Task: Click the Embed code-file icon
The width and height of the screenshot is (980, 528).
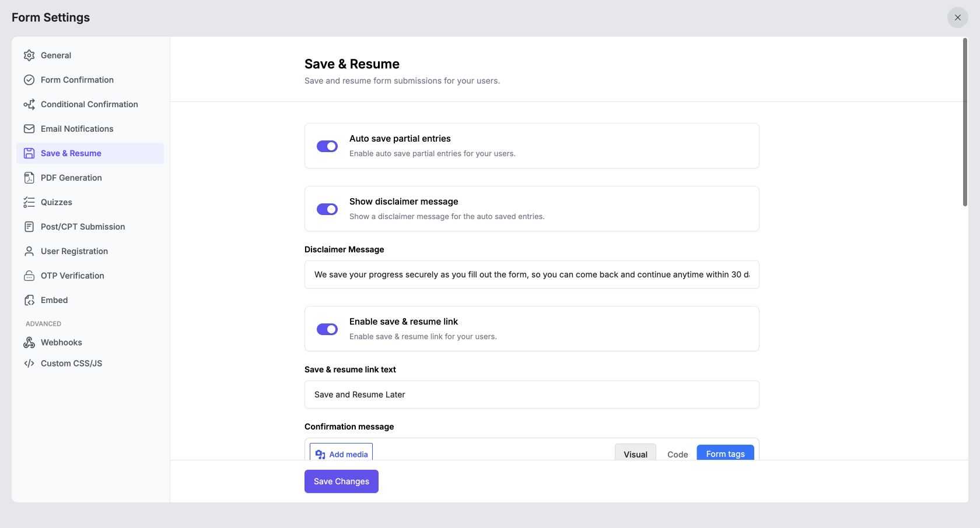Action: 29,300
